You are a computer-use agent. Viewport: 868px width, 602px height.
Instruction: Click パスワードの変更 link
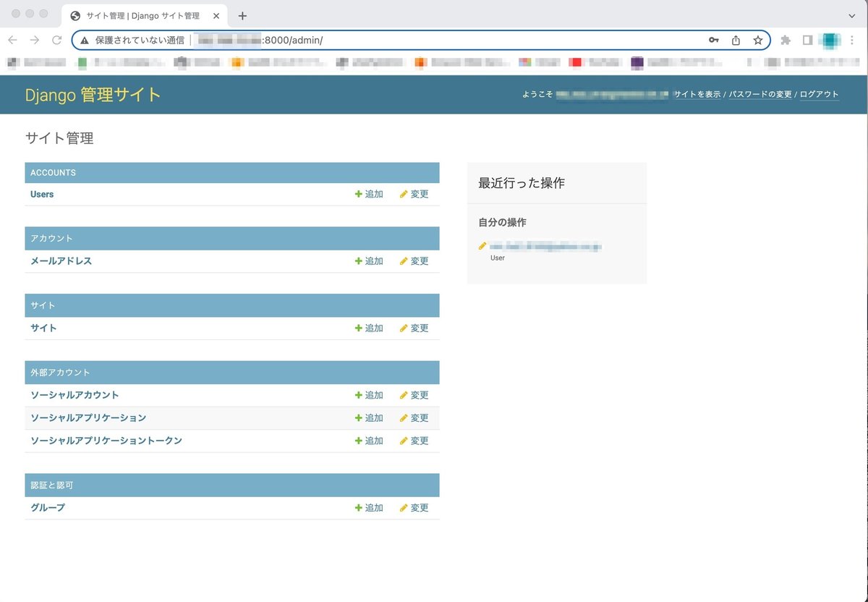tap(760, 95)
